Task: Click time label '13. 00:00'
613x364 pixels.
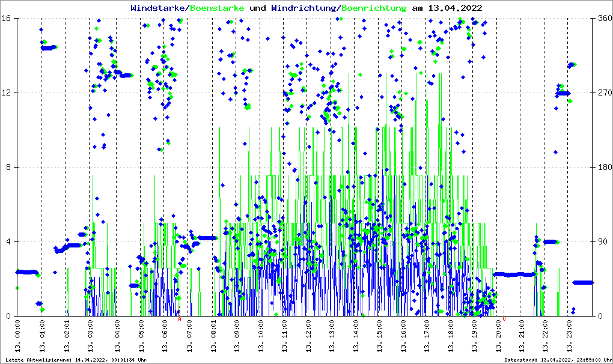Action: pos(18,336)
